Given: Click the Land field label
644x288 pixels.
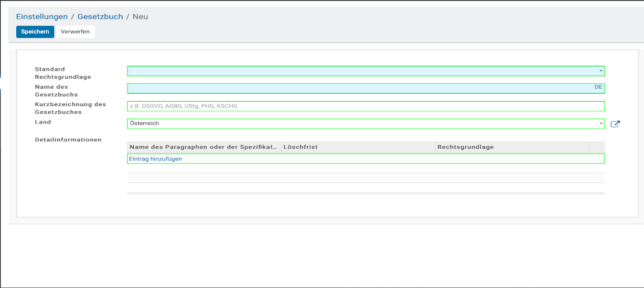Looking at the screenshot, I should [43, 122].
